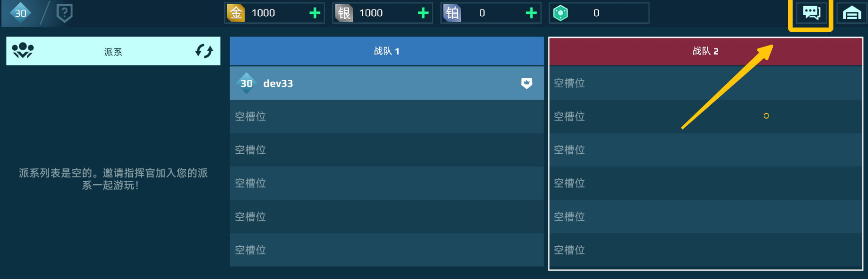Add platinum with the green plus
This screenshot has height=279, width=868.
pos(531,13)
